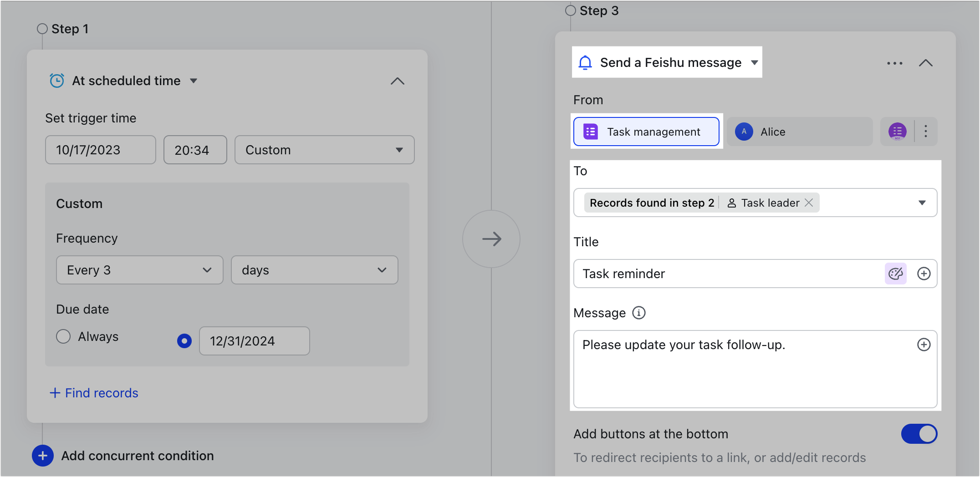The height and width of the screenshot is (477, 980).
Task: Select the custom due date radio option
Action: (184, 340)
